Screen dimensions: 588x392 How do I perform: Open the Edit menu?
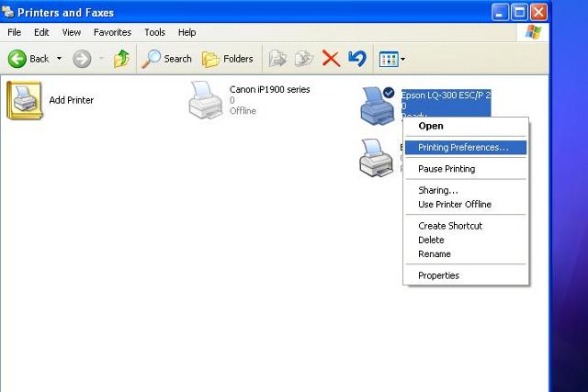pos(41,33)
